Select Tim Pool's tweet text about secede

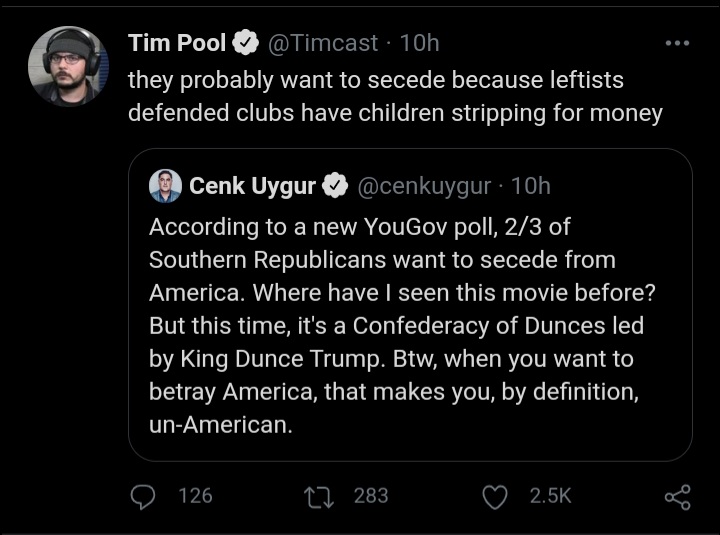tap(395, 96)
